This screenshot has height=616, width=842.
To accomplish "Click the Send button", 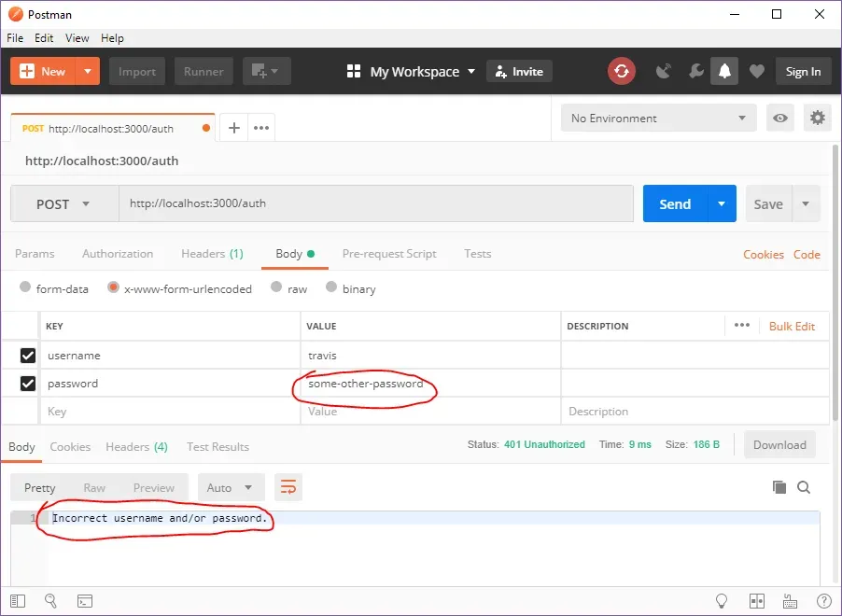I will (x=674, y=203).
